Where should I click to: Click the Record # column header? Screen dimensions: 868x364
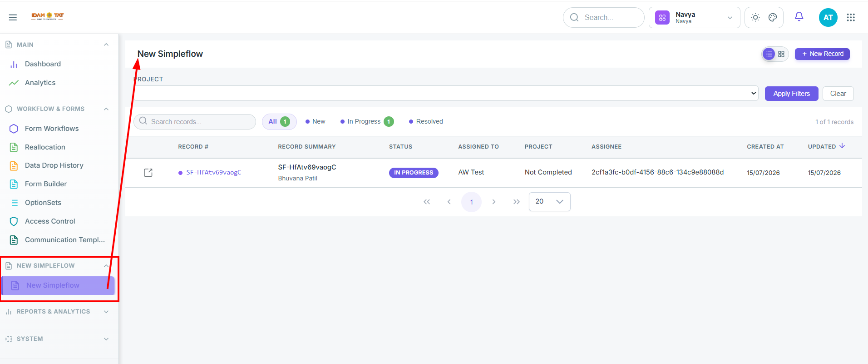tap(193, 147)
